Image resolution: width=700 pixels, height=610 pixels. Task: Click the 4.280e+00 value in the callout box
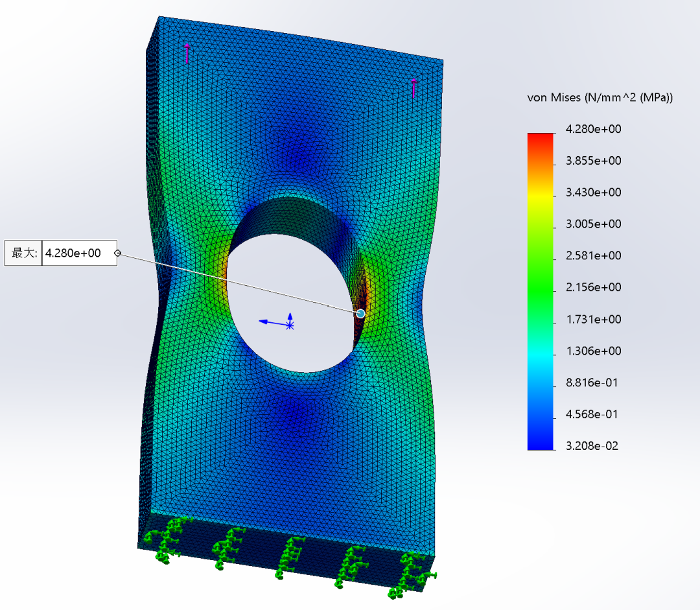click(x=73, y=253)
